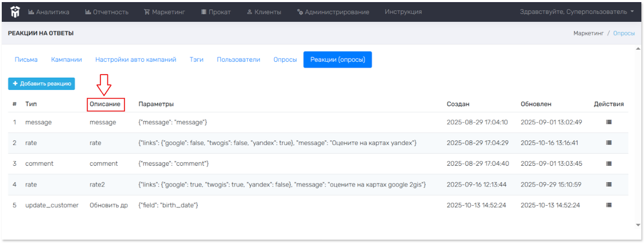
Task: Go to Настройки авто кампаний tab
Action: (135, 60)
